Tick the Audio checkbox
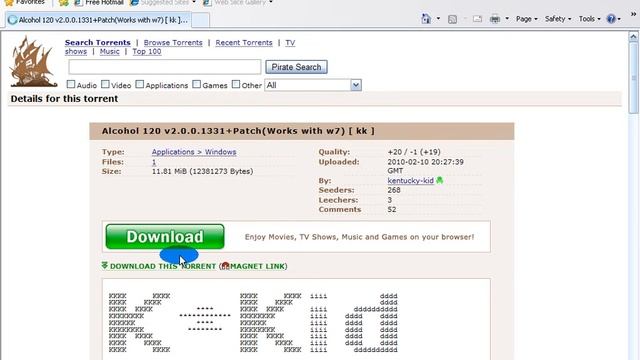The height and width of the screenshot is (360, 640). coord(71,84)
